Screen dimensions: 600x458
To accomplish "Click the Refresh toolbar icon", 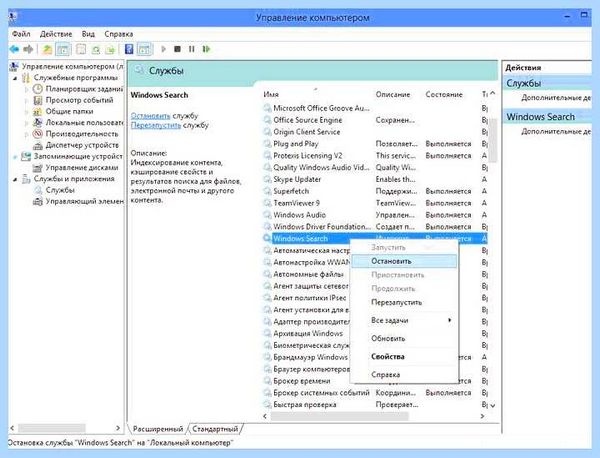I will coord(95,49).
